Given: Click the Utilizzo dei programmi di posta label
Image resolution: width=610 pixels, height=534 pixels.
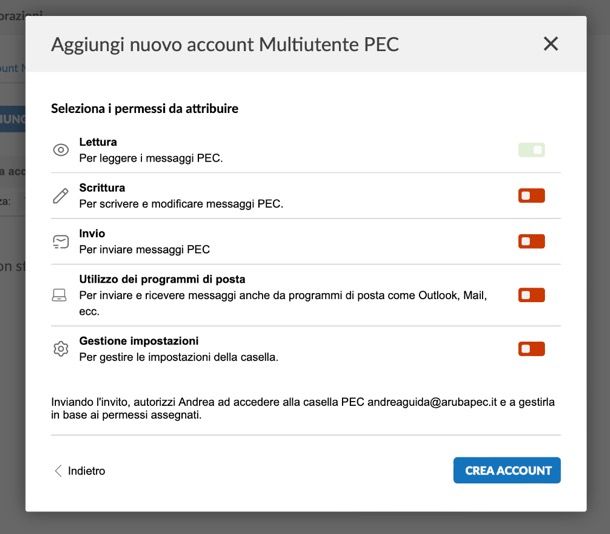Looking at the screenshot, I should (162, 279).
